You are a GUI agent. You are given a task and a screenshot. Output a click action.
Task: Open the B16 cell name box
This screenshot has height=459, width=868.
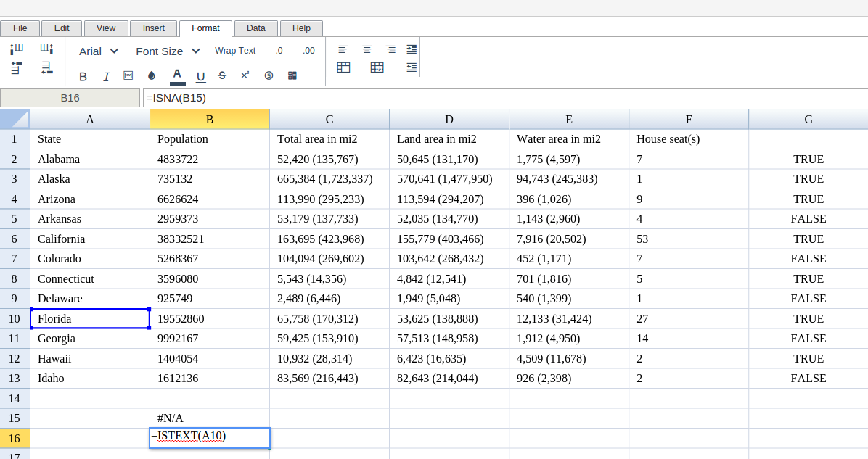coord(70,98)
